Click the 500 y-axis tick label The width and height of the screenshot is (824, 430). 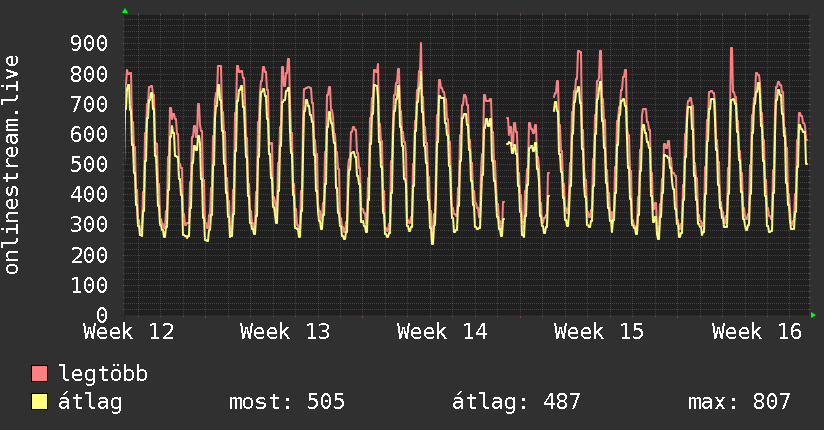click(89, 165)
